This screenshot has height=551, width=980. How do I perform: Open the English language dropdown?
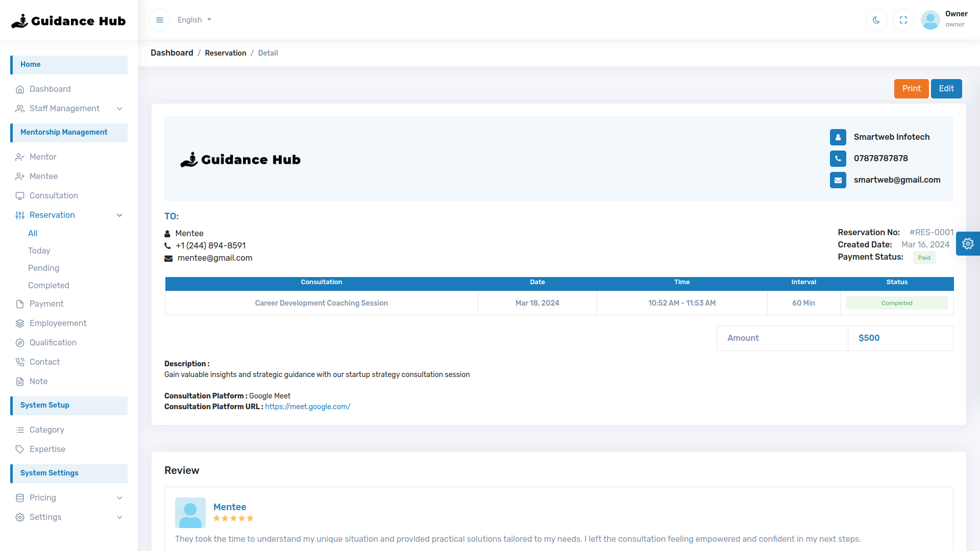[194, 20]
